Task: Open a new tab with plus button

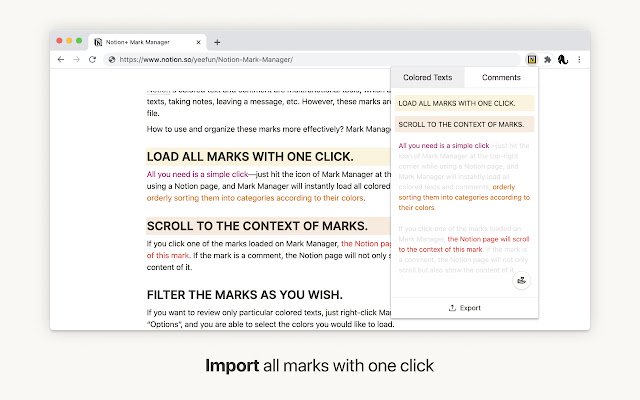Action: (217, 42)
